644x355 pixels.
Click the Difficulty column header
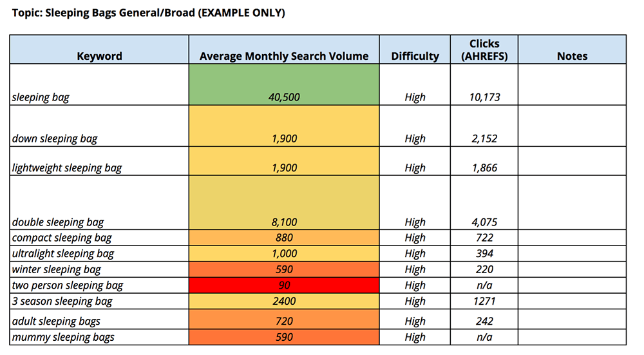(x=415, y=56)
